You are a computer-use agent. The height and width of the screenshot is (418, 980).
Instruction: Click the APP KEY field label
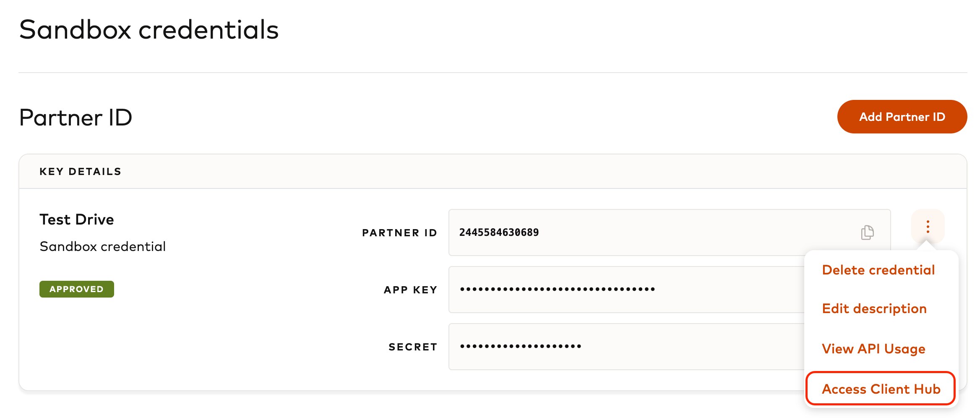coord(410,290)
